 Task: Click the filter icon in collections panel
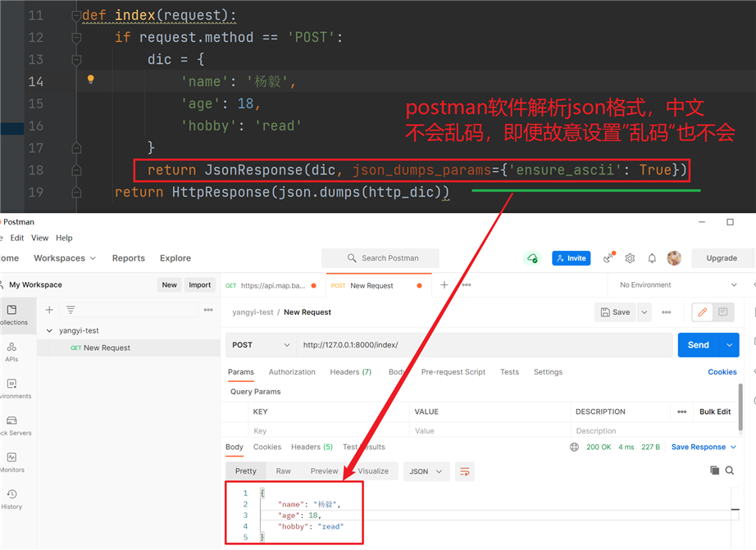(x=71, y=310)
